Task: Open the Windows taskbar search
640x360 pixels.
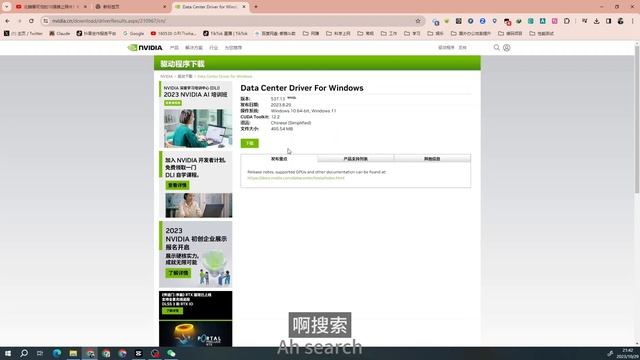Action: 24,353
